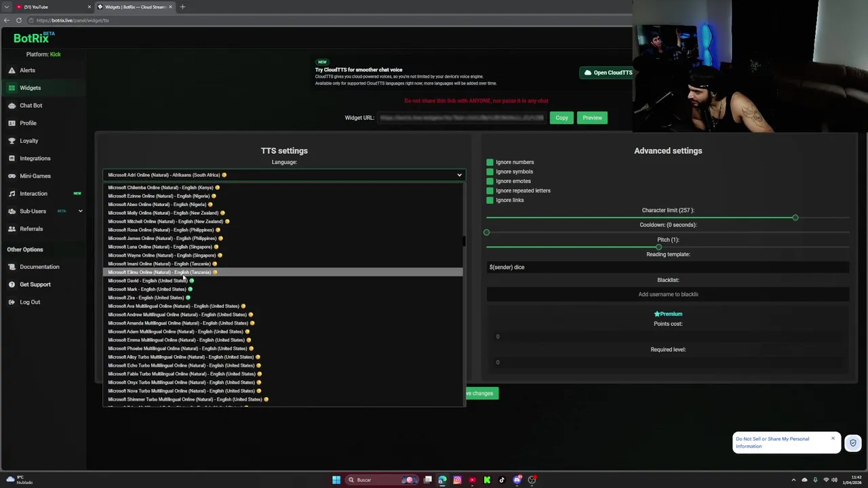The width and height of the screenshot is (868, 488).
Task: Close the YouTube browser tab
Action: [x=89, y=7]
